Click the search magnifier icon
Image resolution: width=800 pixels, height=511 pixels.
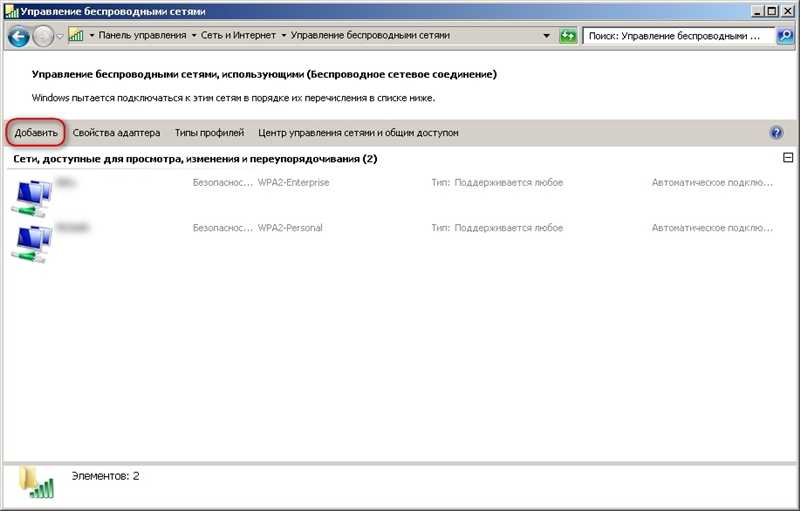pos(785,36)
